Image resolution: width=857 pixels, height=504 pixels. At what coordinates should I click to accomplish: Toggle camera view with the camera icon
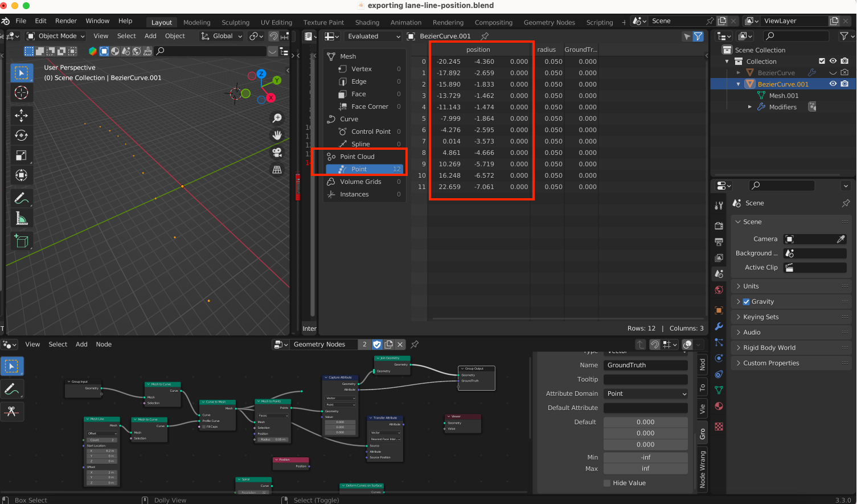(x=277, y=153)
